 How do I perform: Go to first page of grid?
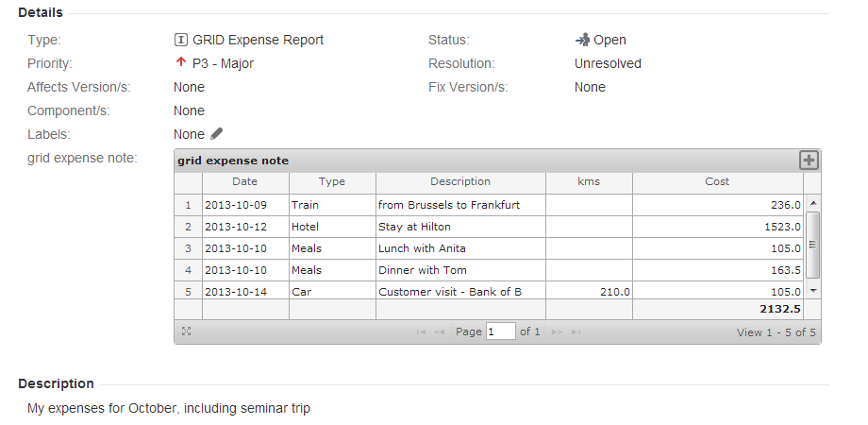421,331
